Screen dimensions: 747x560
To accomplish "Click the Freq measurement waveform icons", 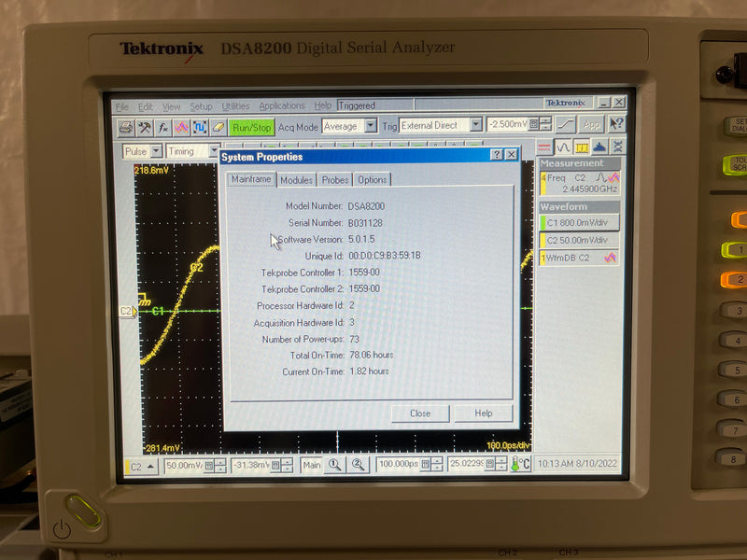I will click(608, 178).
